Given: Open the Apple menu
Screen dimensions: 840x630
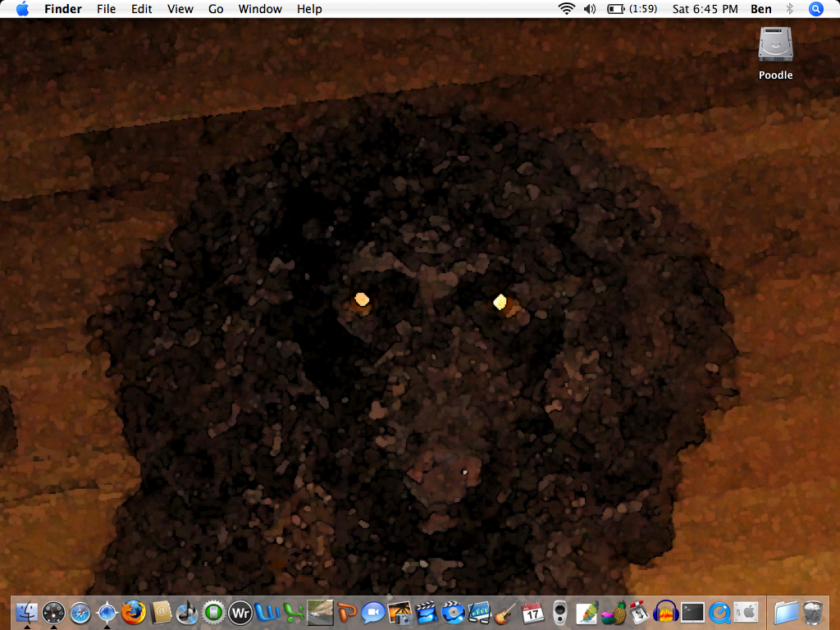Looking at the screenshot, I should 22,9.
